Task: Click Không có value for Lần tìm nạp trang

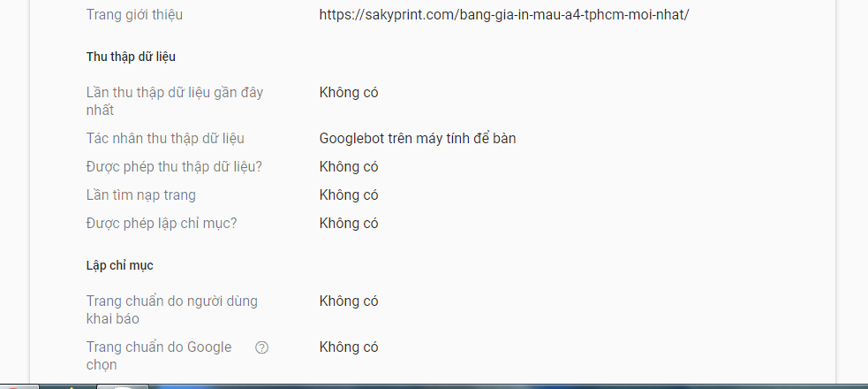Action: tap(349, 195)
